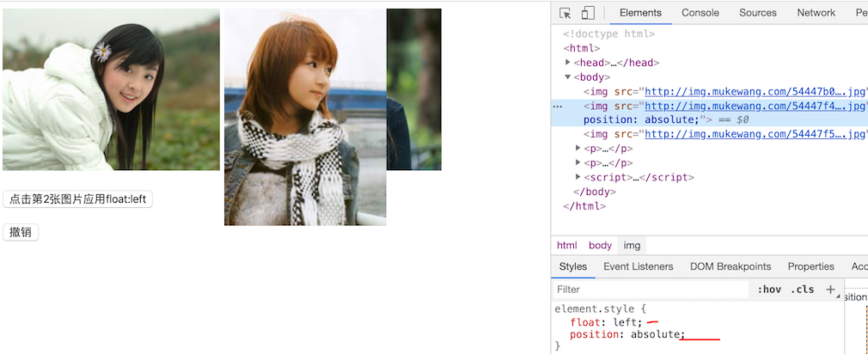The width and height of the screenshot is (868, 354).
Task: Add new style rule plus icon
Action: [x=830, y=290]
